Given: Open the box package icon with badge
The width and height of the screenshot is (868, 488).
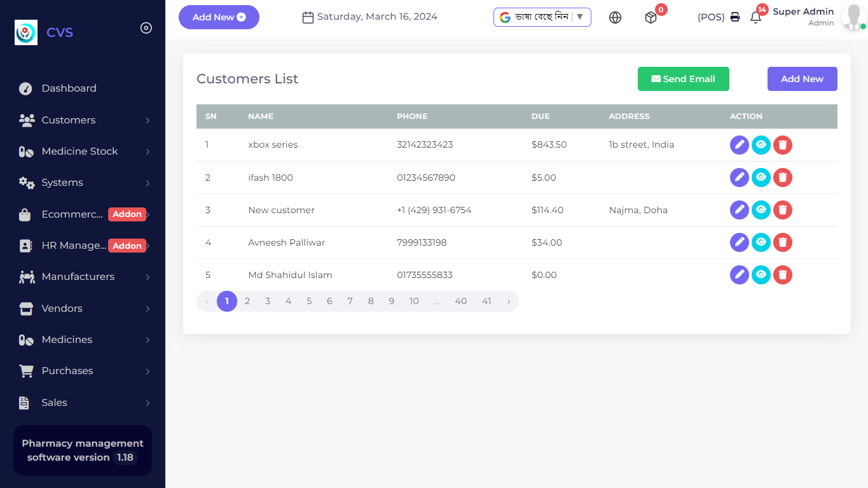Looking at the screenshot, I should click(x=651, y=18).
